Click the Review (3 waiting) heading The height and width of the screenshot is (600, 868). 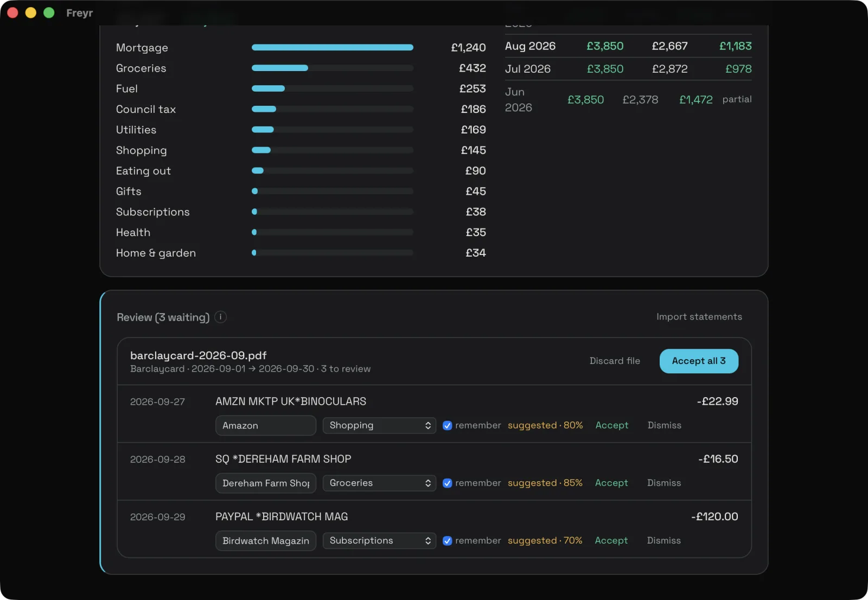click(x=163, y=317)
